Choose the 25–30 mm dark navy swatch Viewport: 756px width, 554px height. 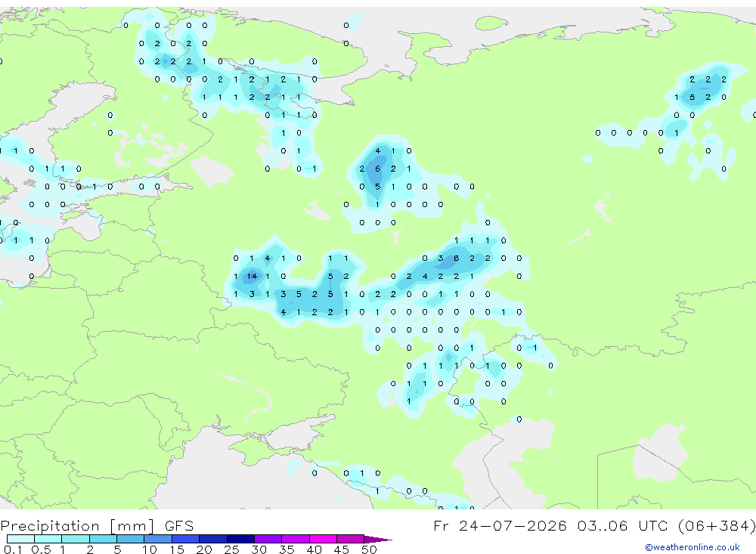(240, 539)
